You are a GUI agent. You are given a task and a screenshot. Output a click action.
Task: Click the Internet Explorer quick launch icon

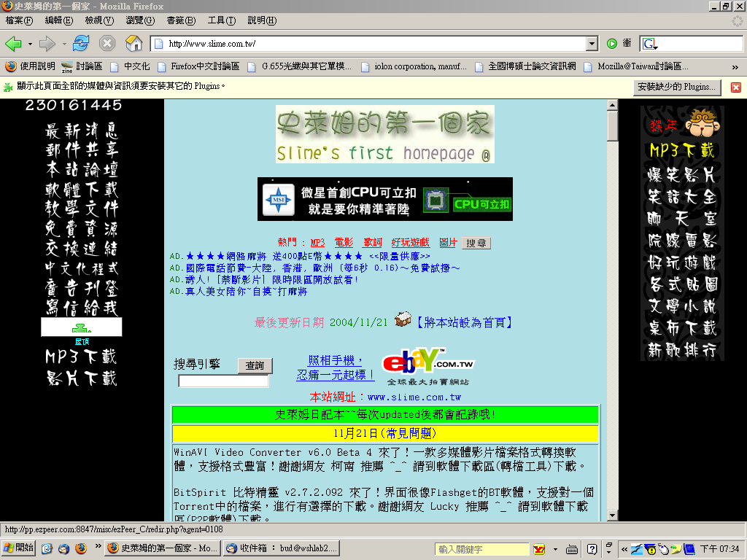point(47,548)
